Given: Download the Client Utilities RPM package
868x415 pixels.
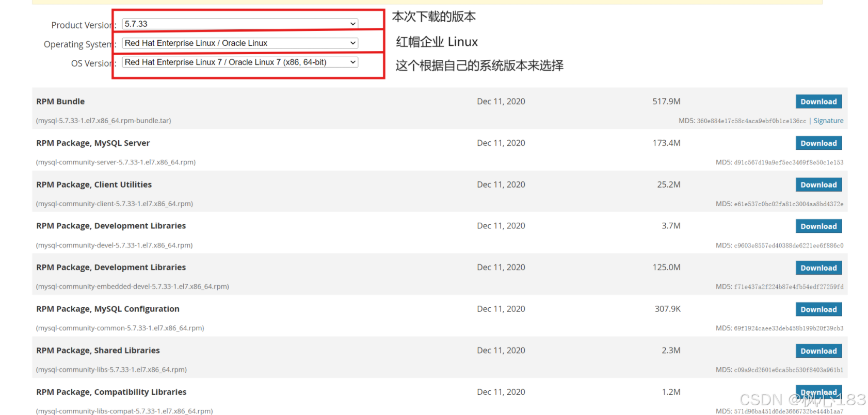Looking at the screenshot, I should [x=818, y=185].
